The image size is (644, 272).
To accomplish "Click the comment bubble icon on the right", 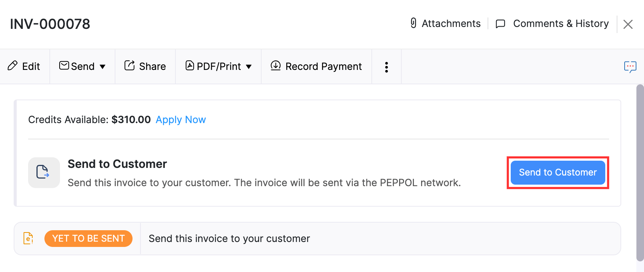I will (630, 66).
